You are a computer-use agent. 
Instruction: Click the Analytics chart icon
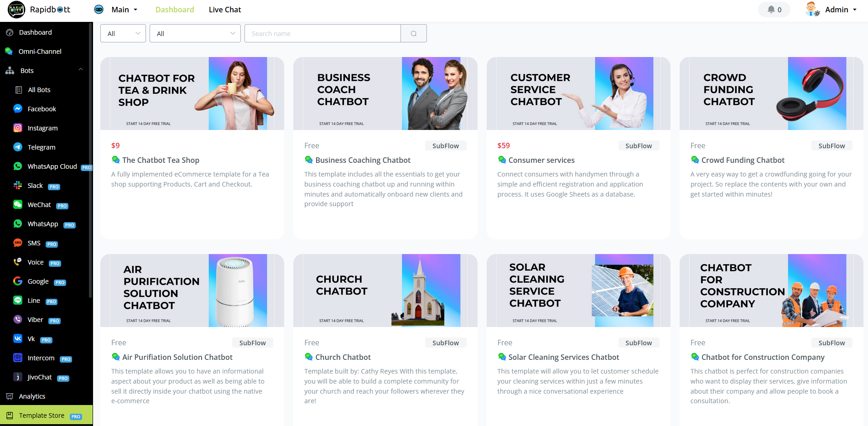10,396
